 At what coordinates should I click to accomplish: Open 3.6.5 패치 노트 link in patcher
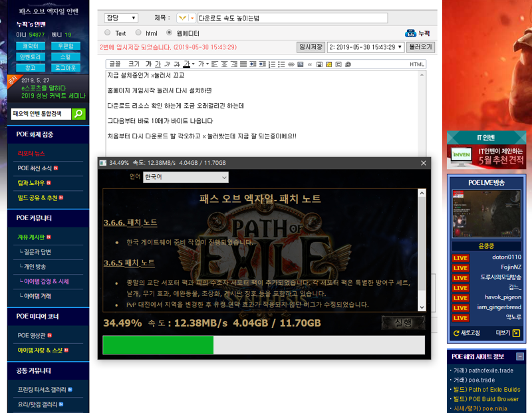(x=129, y=263)
